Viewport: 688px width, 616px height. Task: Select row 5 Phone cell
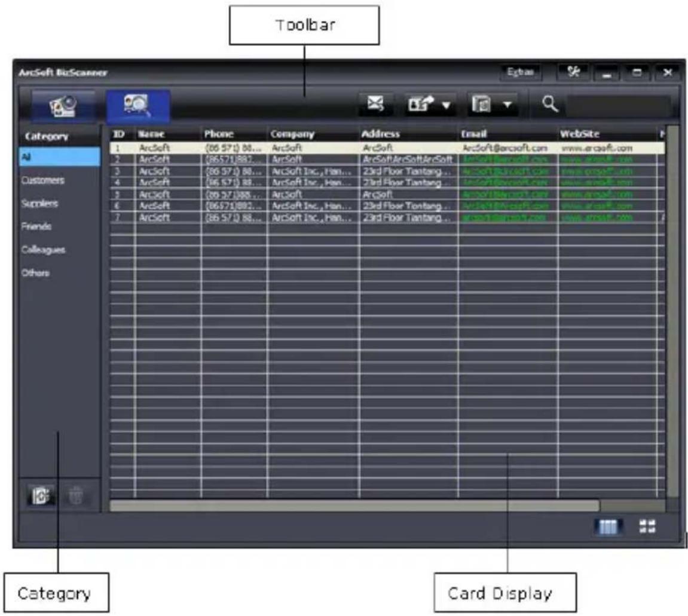[x=233, y=194]
